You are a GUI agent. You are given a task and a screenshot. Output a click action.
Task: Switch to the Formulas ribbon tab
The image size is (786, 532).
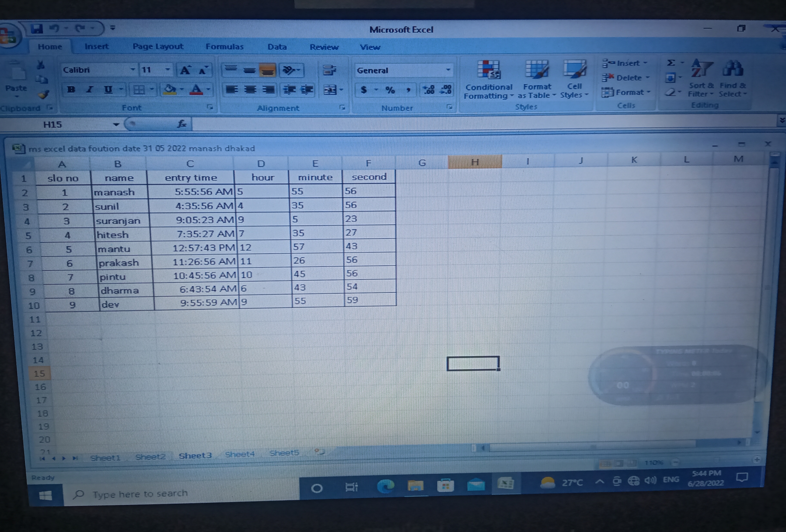pyautogui.click(x=224, y=47)
